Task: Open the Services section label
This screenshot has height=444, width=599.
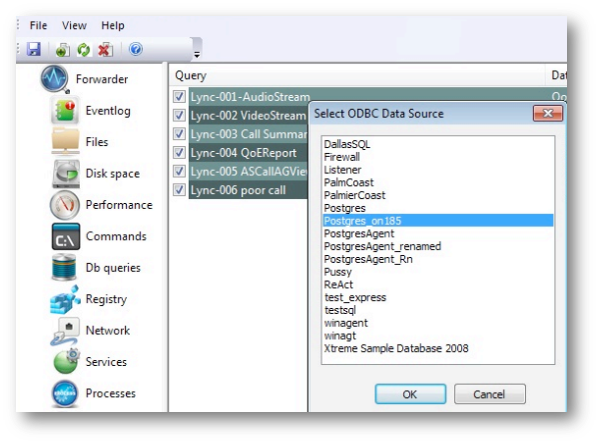Action: click(106, 361)
